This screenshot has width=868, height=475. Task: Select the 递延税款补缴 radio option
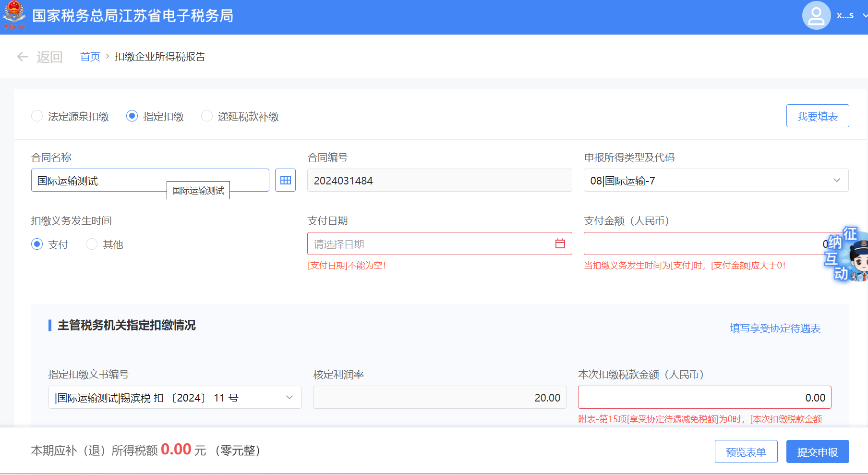(207, 116)
